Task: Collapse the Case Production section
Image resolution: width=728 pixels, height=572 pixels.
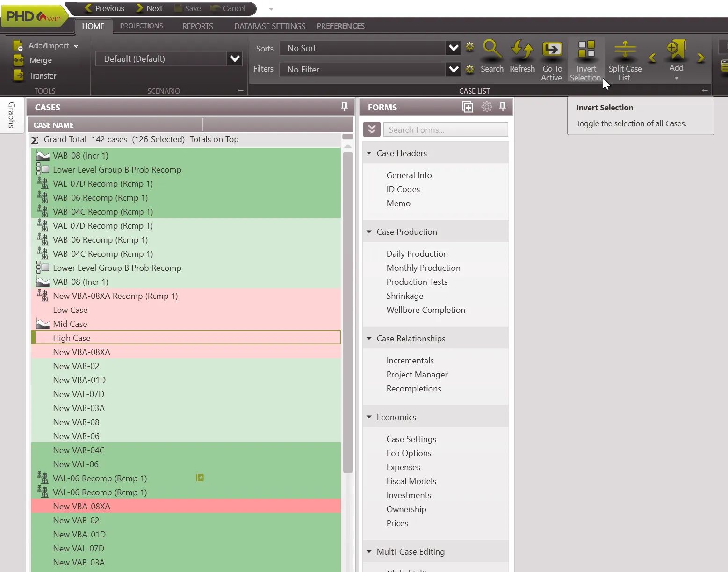Action: coord(369,232)
